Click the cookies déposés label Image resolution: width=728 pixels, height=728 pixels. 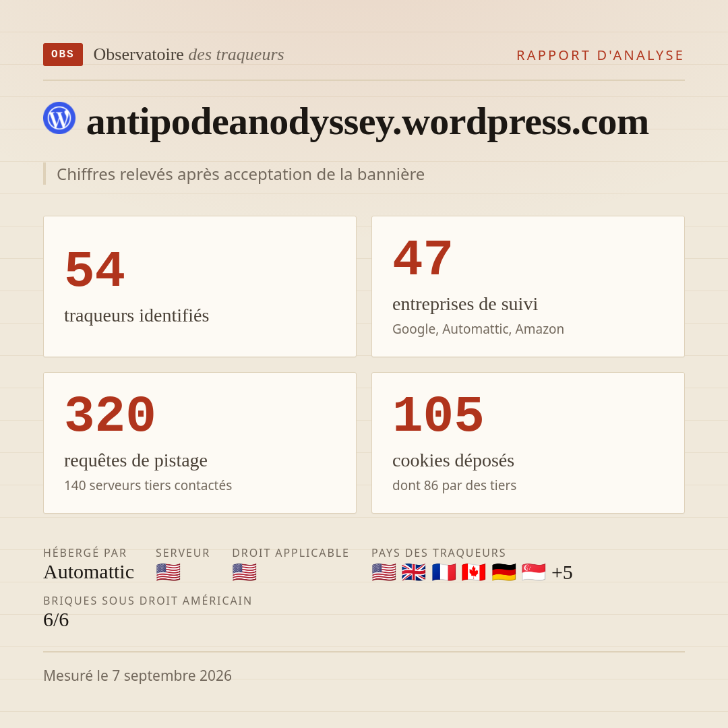(453, 460)
